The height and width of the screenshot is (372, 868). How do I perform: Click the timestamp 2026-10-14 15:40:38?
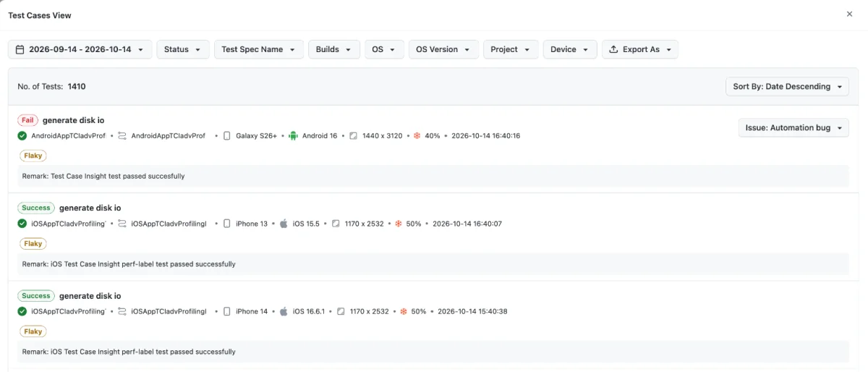click(x=472, y=312)
